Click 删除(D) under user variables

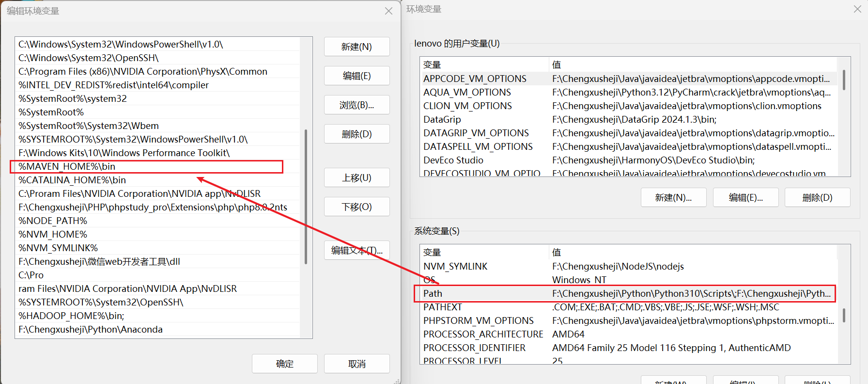click(817, 197)
